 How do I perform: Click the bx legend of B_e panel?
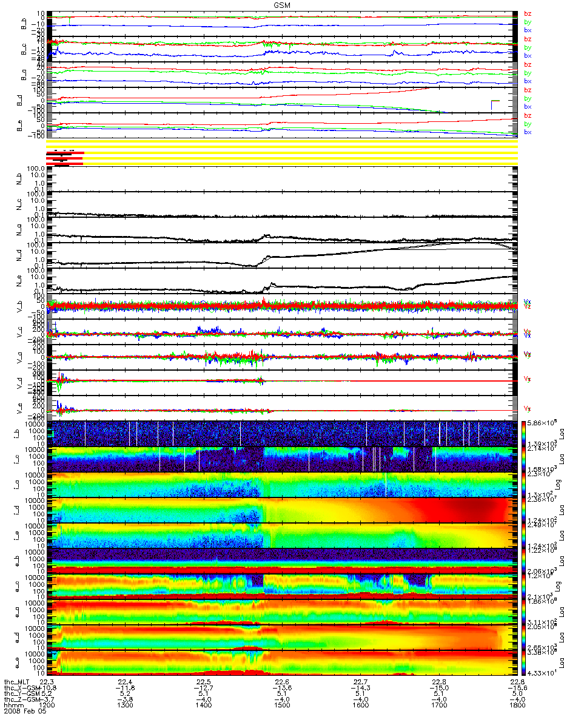pyautogui.click(x=527, y=132)
